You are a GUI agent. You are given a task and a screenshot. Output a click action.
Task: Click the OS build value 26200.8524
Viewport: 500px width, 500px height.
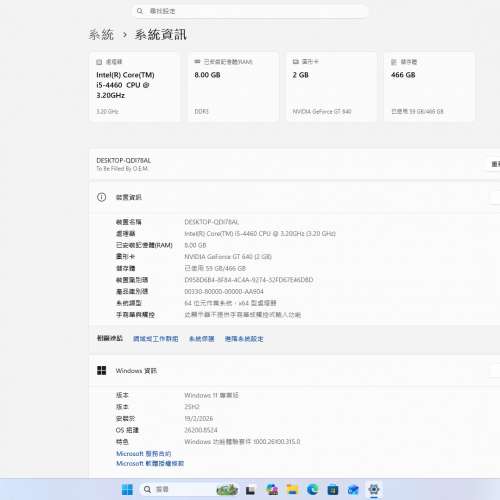pos(201,430)
